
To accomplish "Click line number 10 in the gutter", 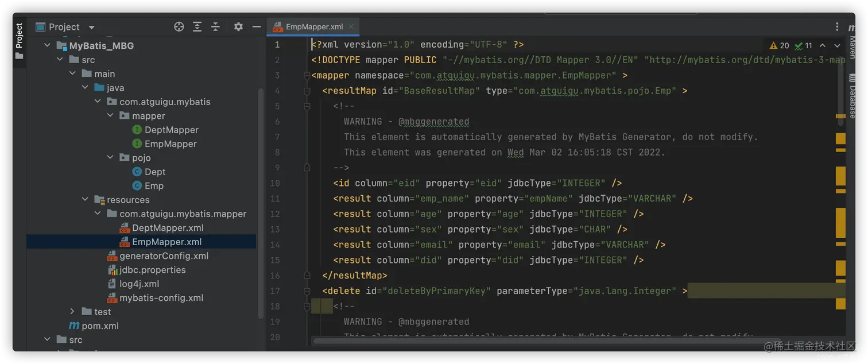I will coord(275,183).
